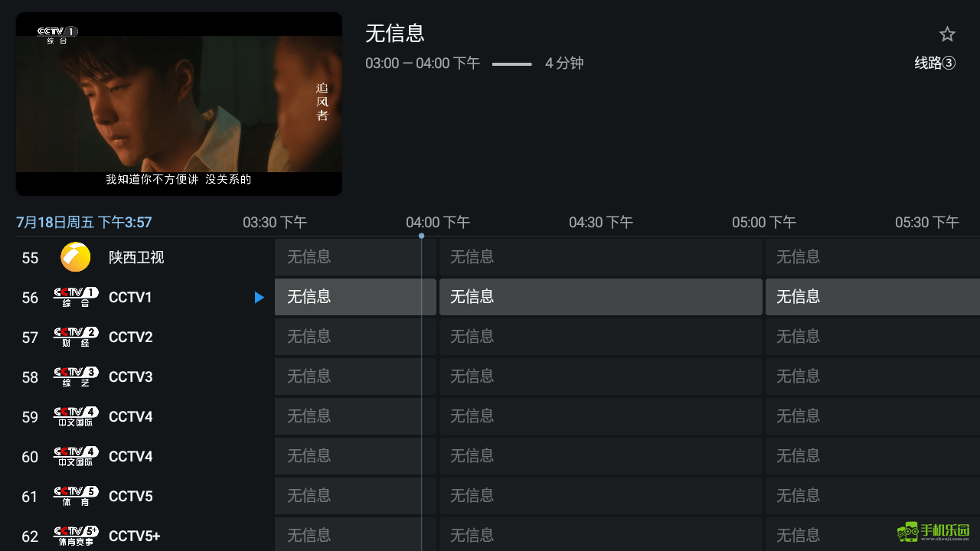
Task: Toggle the favorite star for this channel
Action: 947,34
